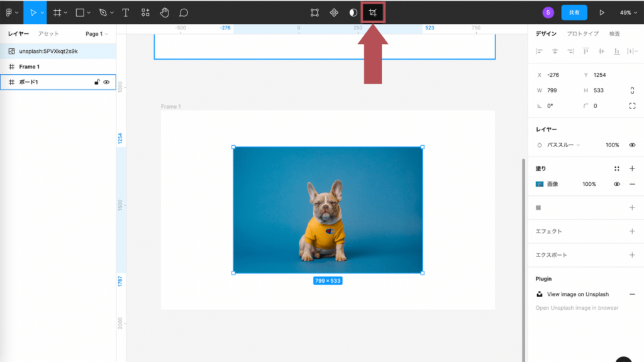Viewport: 644px width, 362px height.
Task: Open the Page 1 dropdown
Action: click(x=96, y=34)
